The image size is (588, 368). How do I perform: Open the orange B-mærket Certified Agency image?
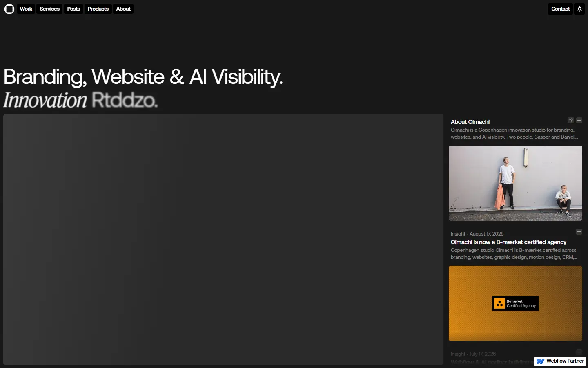point(515,303)
